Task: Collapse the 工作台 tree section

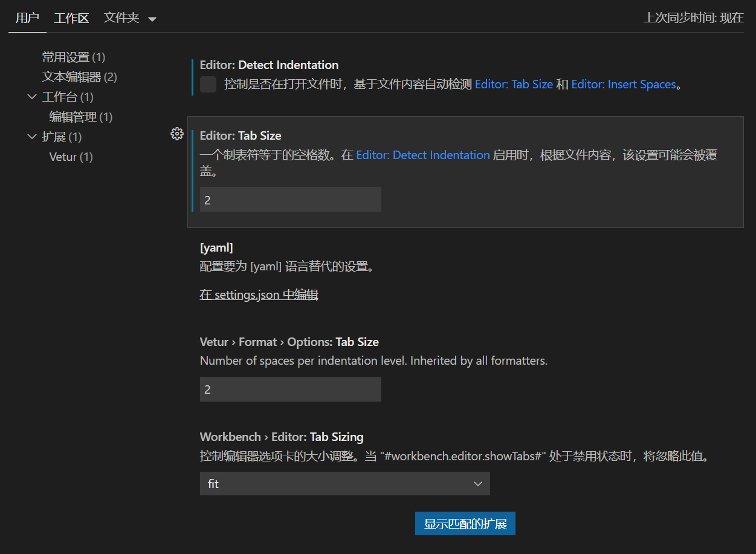Action: click(x=32, y=97)
